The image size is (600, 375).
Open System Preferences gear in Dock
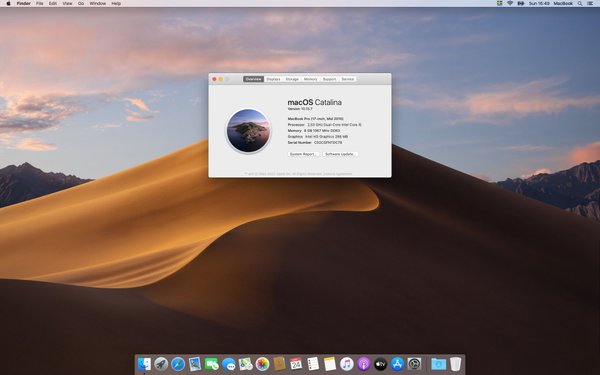pos(414,364)
